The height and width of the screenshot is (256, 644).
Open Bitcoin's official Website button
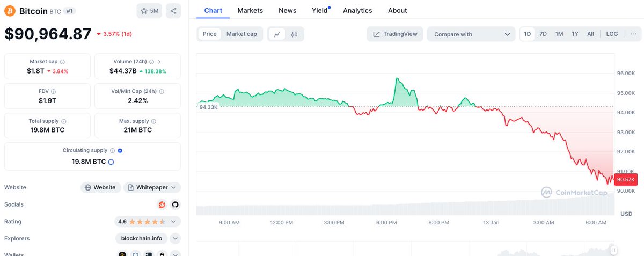click(100, 187)
